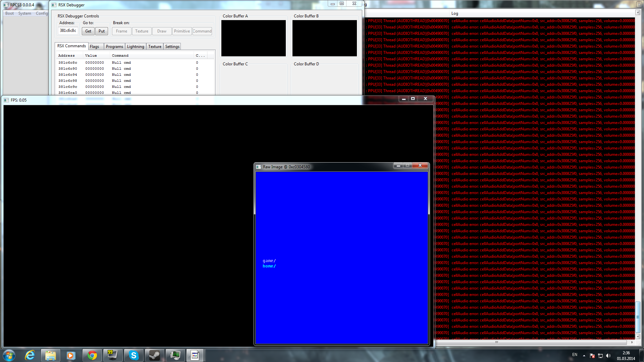This screenshot has height=362, width=644.
Task: Open Skype from the taskbar
Action: 133,355
